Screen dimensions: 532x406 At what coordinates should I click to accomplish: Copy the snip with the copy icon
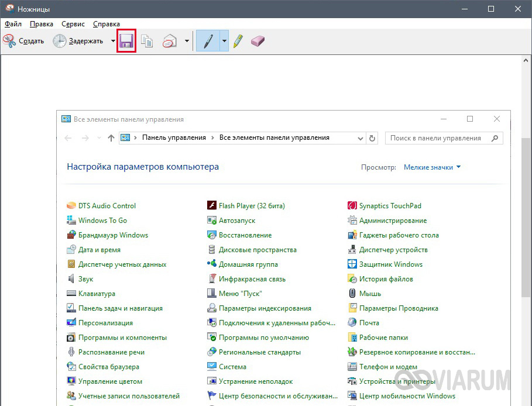pyautogui.click(x=147, y=41)
